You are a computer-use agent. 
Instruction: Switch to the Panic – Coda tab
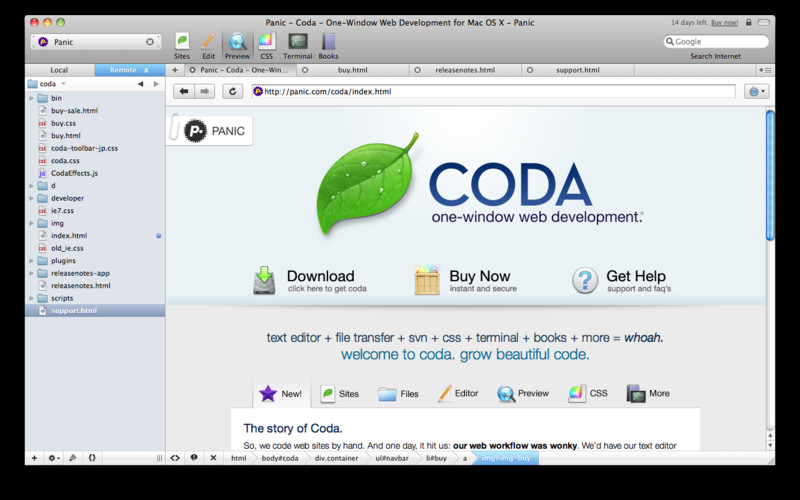[x=239, y=70]
